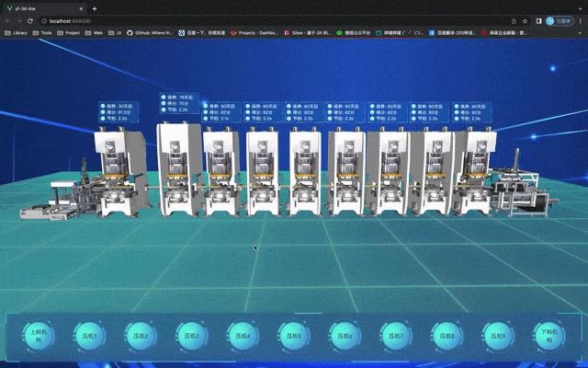The image size is (588, 368).
Task: Expand the Library bookmarks folder
Action: point(16,32)
